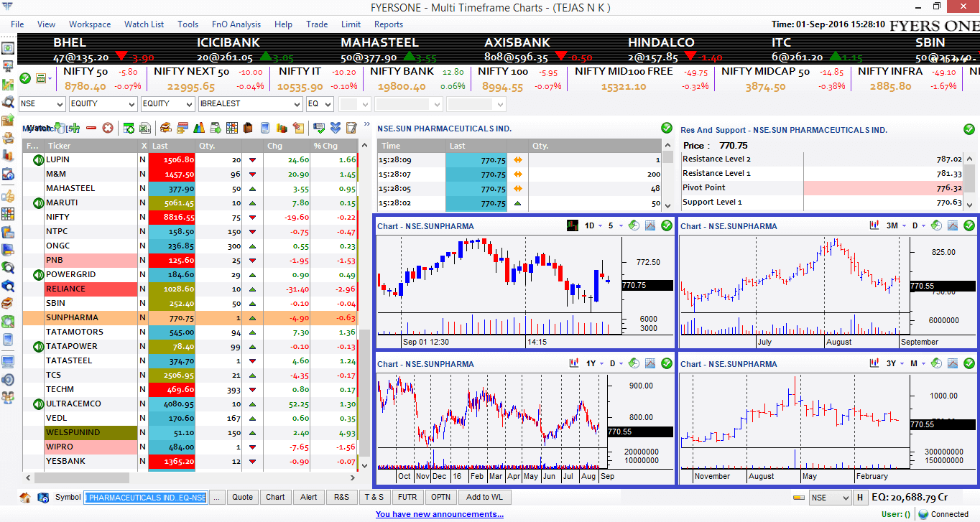Open the NSE exchange dropdown at top
This screenshot has width=980, height=522.
tap(42, 104)
